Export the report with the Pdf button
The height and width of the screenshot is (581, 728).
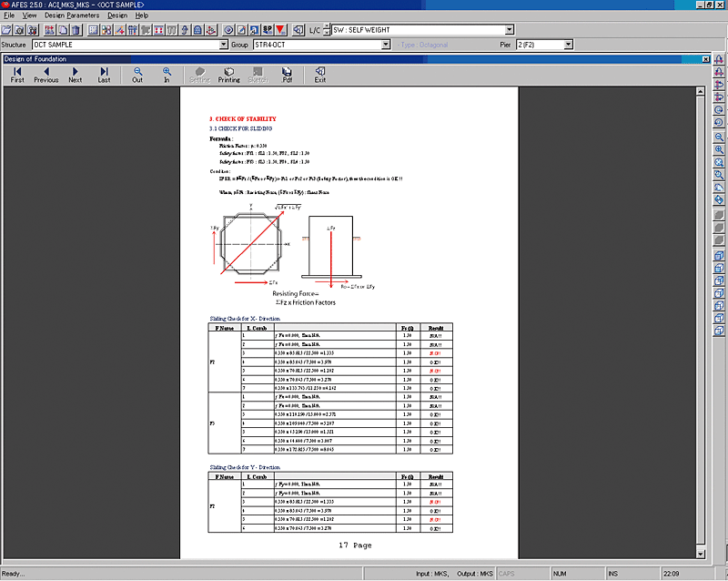(287, 75)
